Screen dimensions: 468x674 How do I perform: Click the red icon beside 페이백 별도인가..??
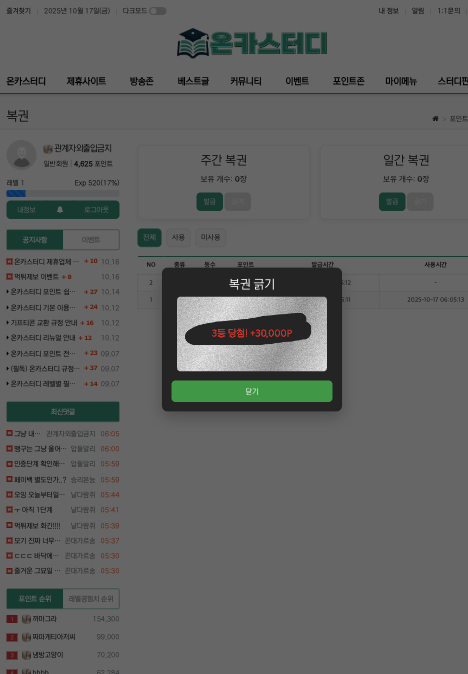pyautogui.click(x=9, y=479)
